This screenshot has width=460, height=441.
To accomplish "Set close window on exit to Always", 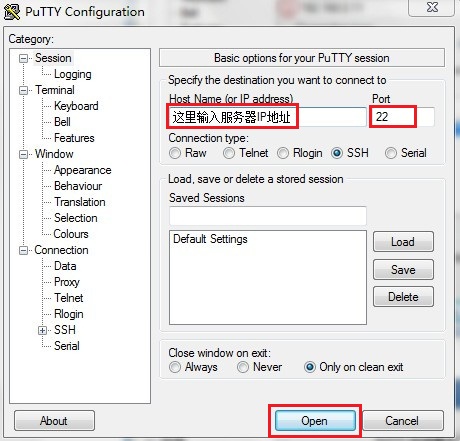I will 175,367.
